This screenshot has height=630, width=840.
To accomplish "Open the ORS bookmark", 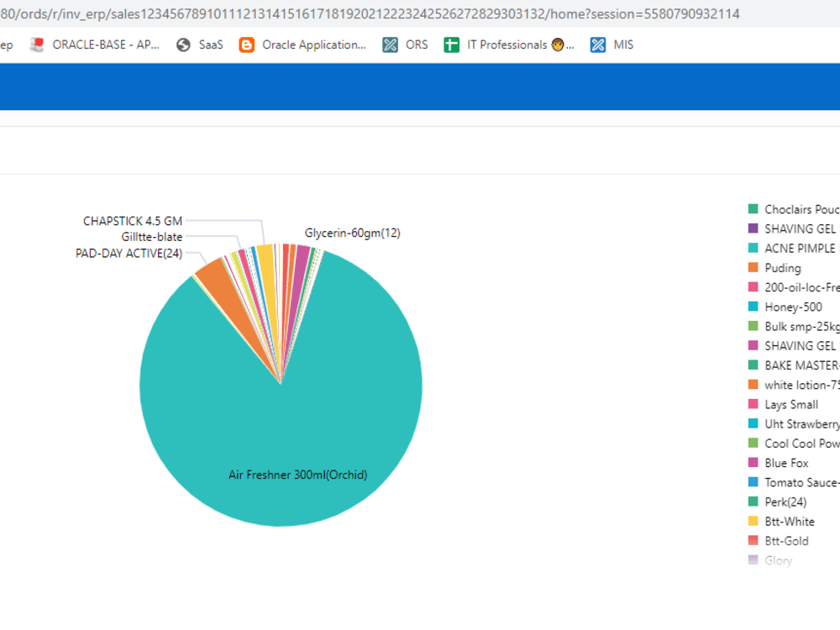I will coord(405,45).
